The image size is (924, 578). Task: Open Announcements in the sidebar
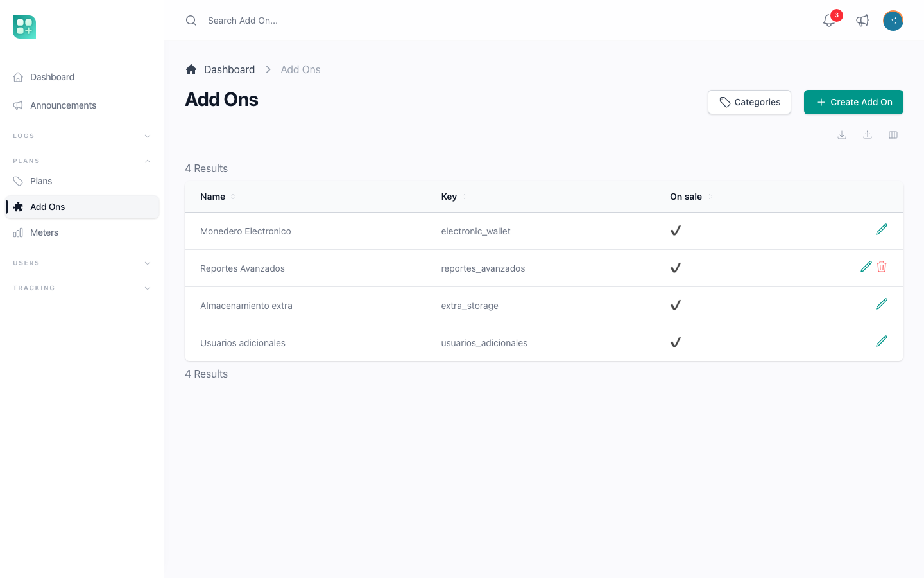(82, 105)
